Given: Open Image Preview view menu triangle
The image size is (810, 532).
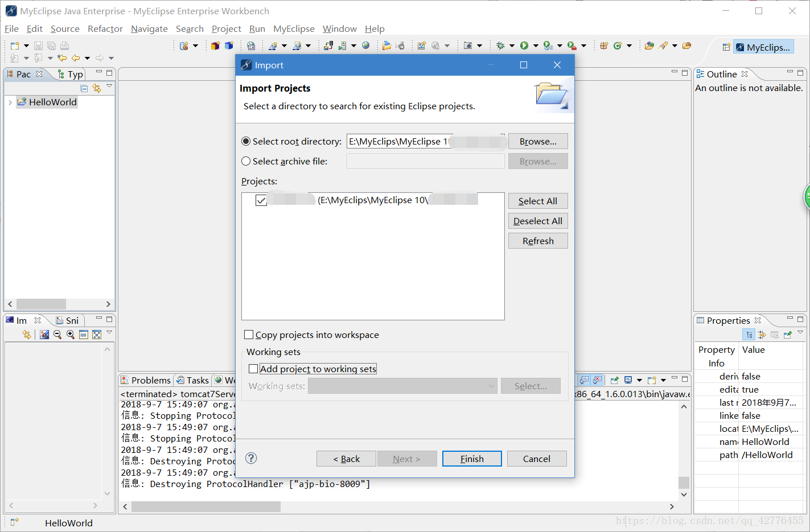Looking at the screenshot, I should (x=109, y=332).
